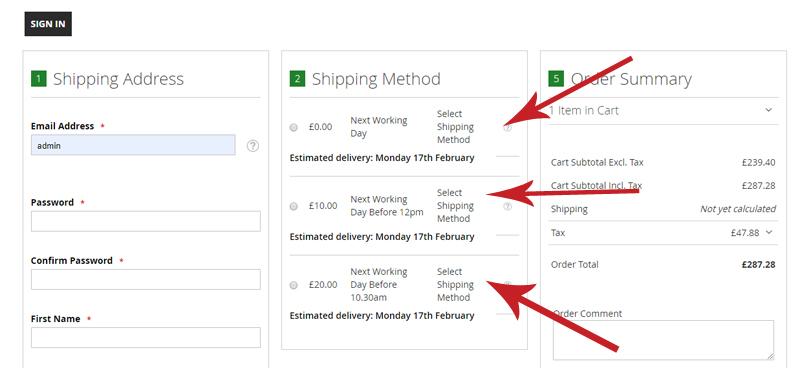Click help icon for £10.00 shipping option

pos(507,206)
